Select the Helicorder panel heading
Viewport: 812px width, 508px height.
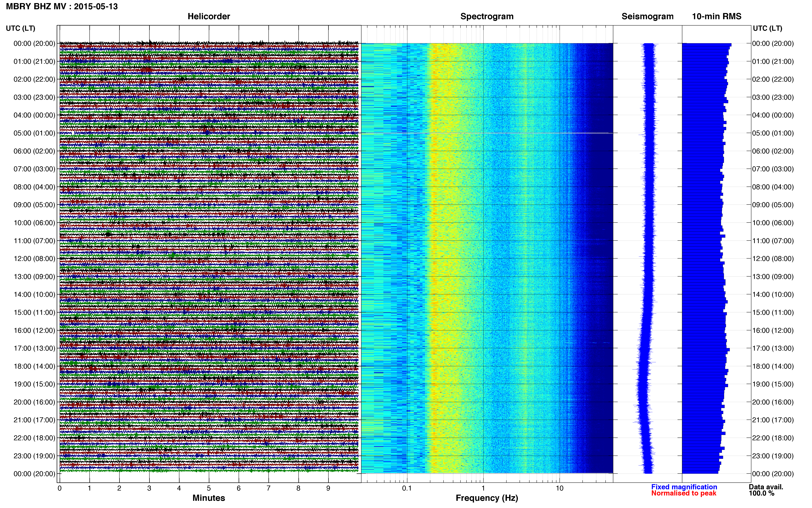[x=209, y=16]
